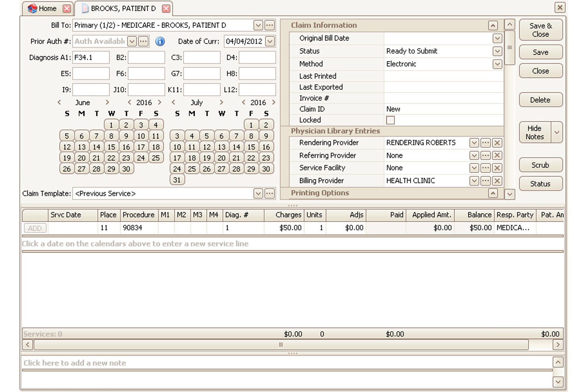Click the Save & Close button
The height and width of the screenshot is (392, 588).
click(x=541, y=30)
